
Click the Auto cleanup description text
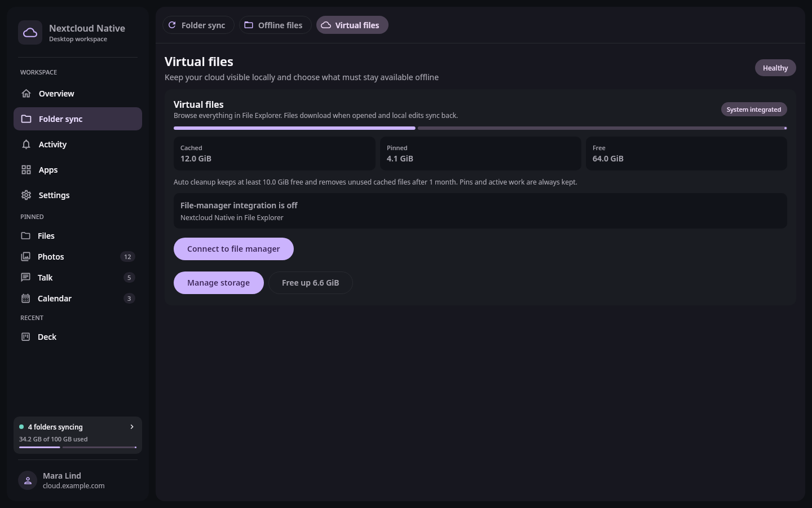point(376,182)
